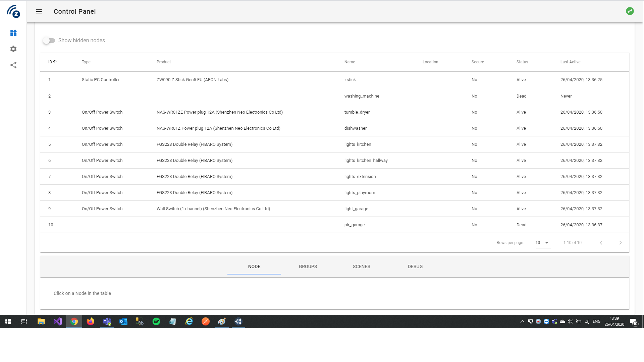Switch to the GROUPS tab
Viewport: 644px width, 362px height.
tap(308, 266)
